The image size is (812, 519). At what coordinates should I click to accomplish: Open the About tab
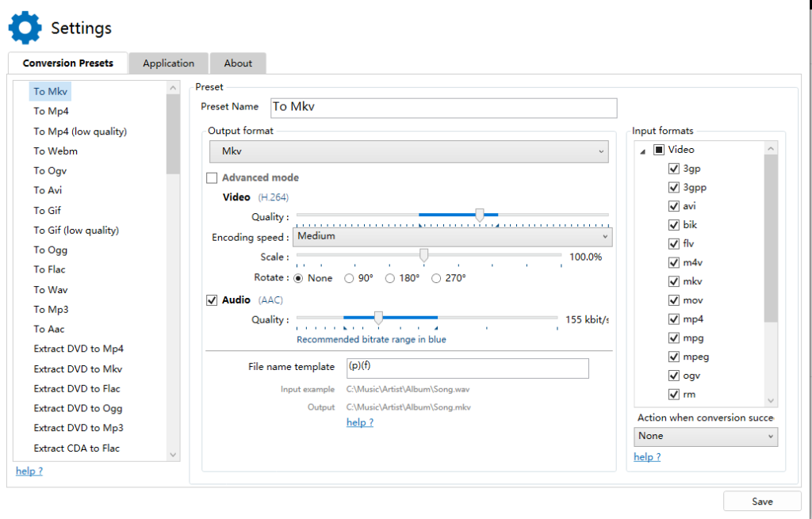(x=238, y=63)
